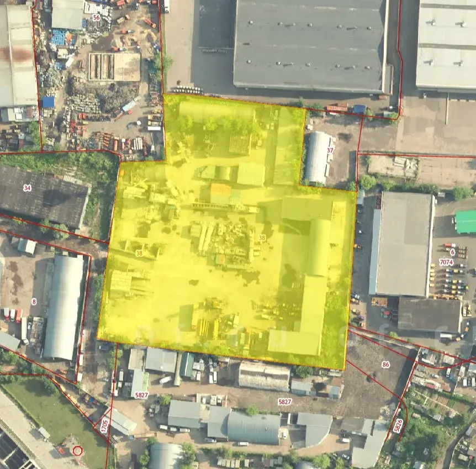
Task: Select parcel label 8
Action: (x=34, y=302)
